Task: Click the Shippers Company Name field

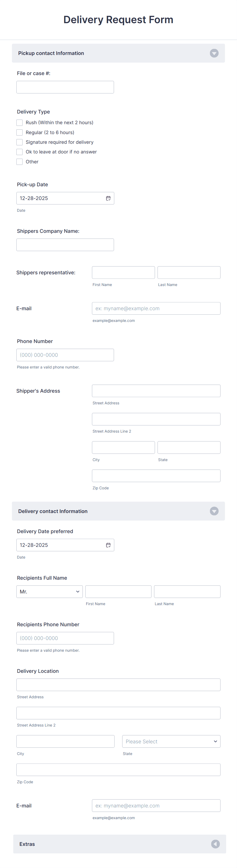Action: 65,244
